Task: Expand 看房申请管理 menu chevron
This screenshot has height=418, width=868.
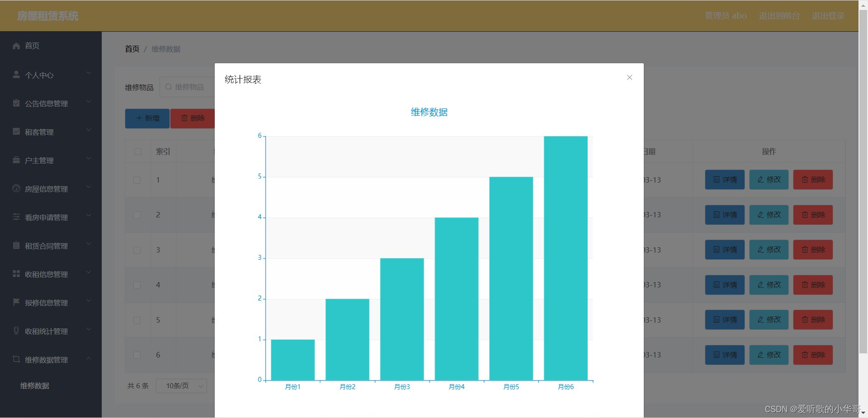Action: 89,215
